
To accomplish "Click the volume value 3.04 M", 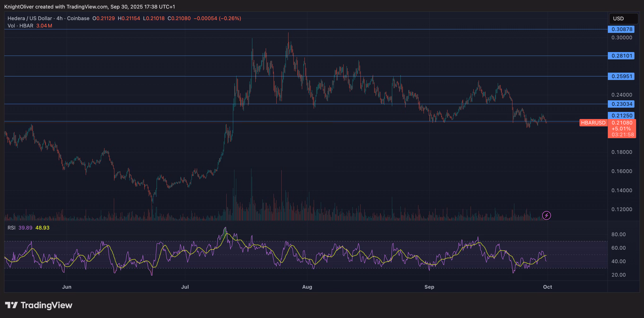I will (x=44, y=26).
